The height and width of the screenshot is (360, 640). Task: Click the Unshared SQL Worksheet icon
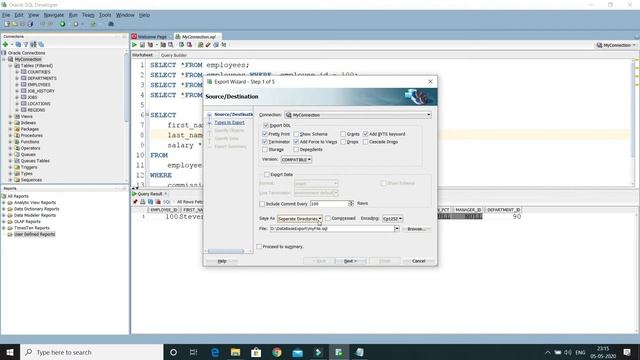click(x=200, y=45)
